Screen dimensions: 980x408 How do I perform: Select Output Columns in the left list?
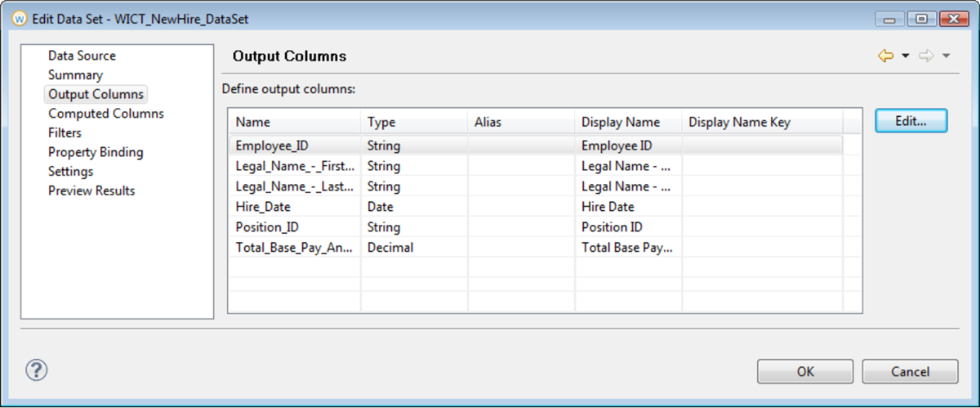(96, 94)
